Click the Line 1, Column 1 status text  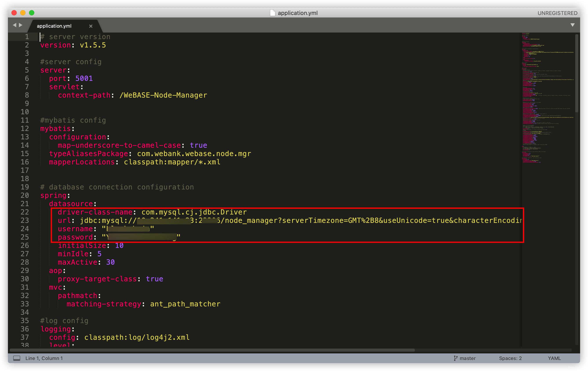coord(44,358)
